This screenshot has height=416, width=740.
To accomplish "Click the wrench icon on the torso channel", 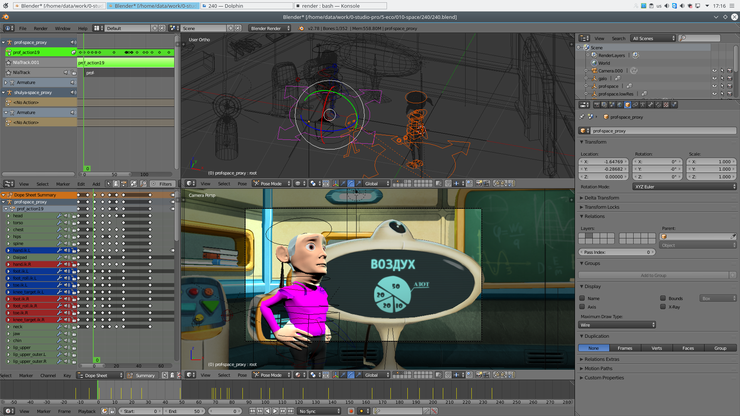I will 59,222.
